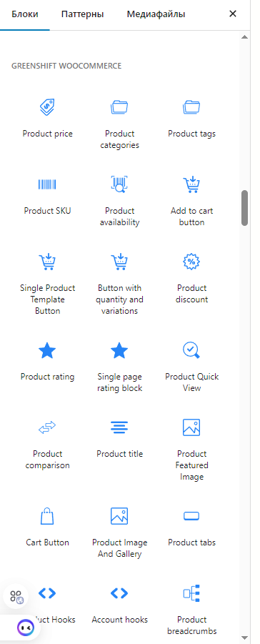
Task: Add the Product Featured Image block
Action: (x=192, y=448)
